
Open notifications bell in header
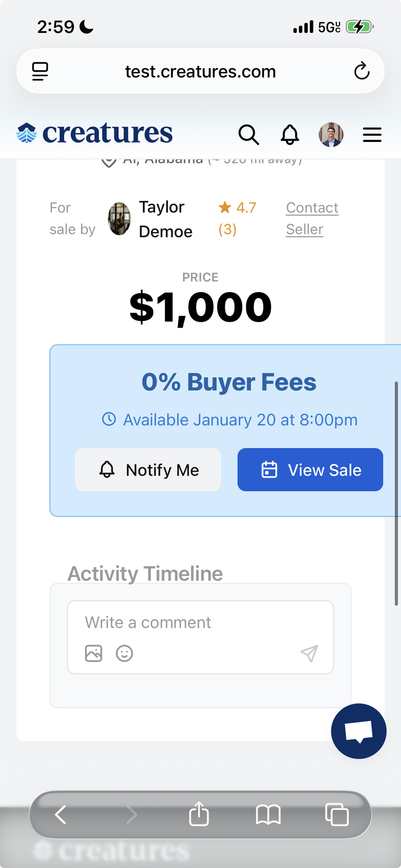coord(290,134)
